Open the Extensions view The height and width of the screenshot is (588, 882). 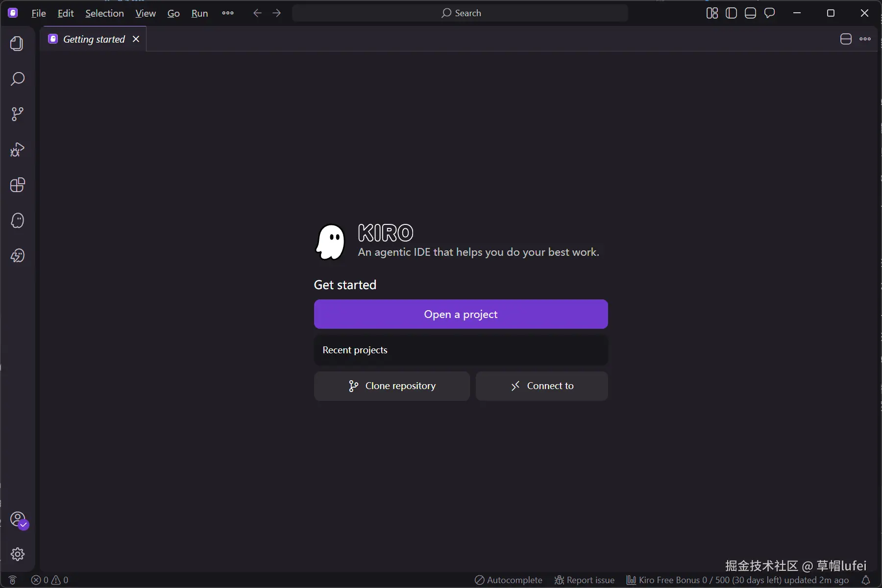coord(17,185)
